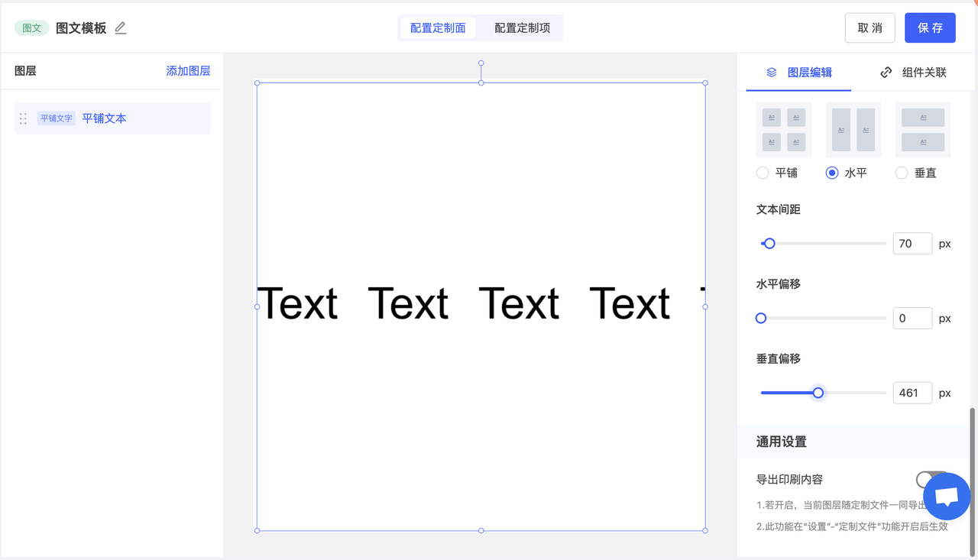Image resolution: width=978 pixels, height=560 pixels.
Task: Click the 添加图层 link
Action: point(188,71)
